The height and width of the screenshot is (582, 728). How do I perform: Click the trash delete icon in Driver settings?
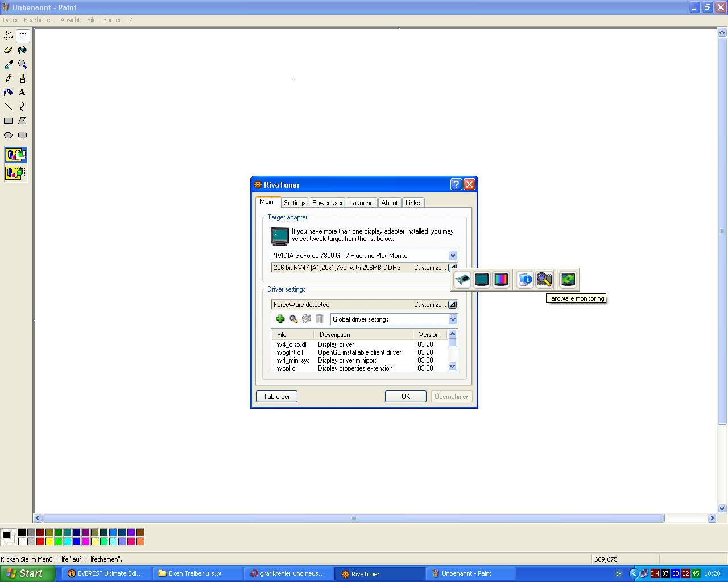tap(320, 319)
